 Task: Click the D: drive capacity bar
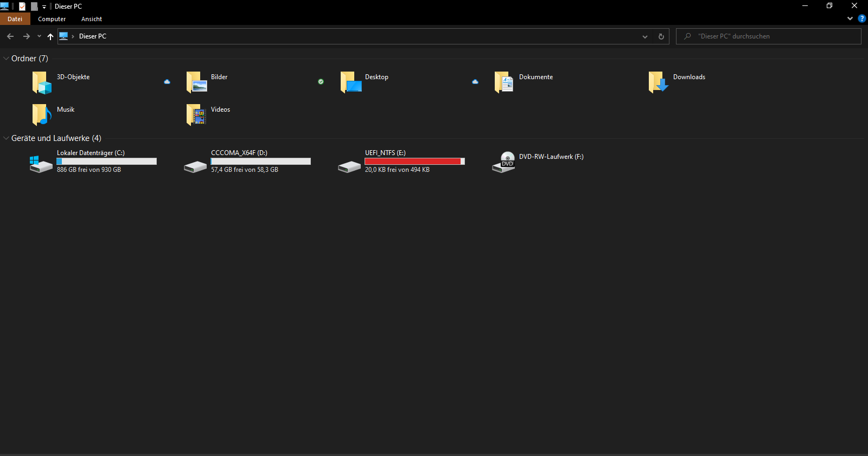(261, 162)
